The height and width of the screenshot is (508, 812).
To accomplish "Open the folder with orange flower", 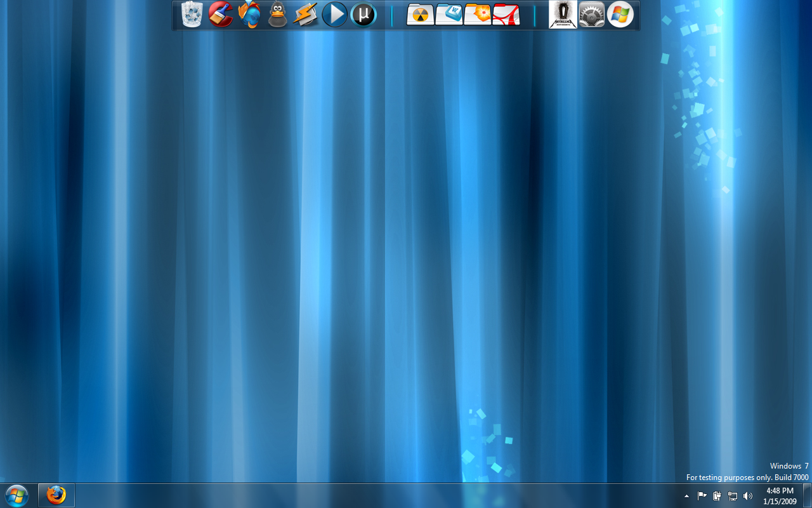I will tap(478, 15).
